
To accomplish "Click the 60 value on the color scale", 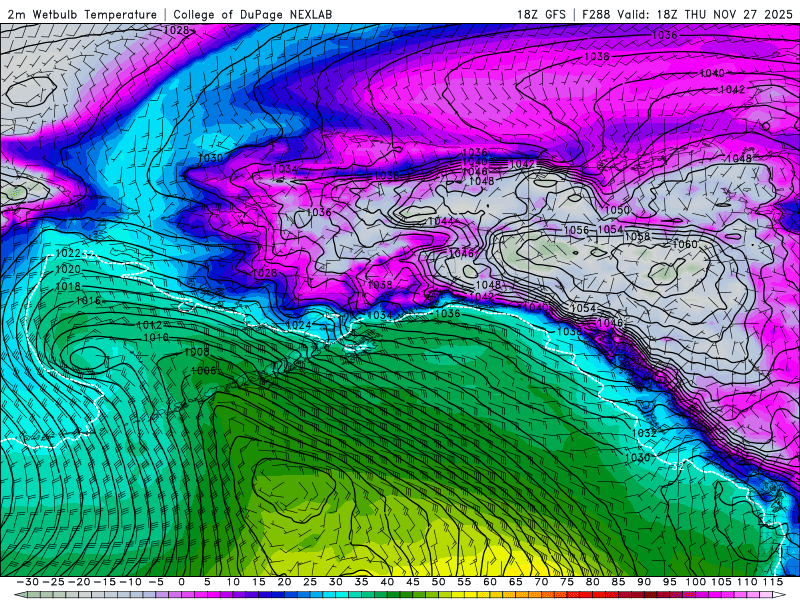I will tap(490, 582).
